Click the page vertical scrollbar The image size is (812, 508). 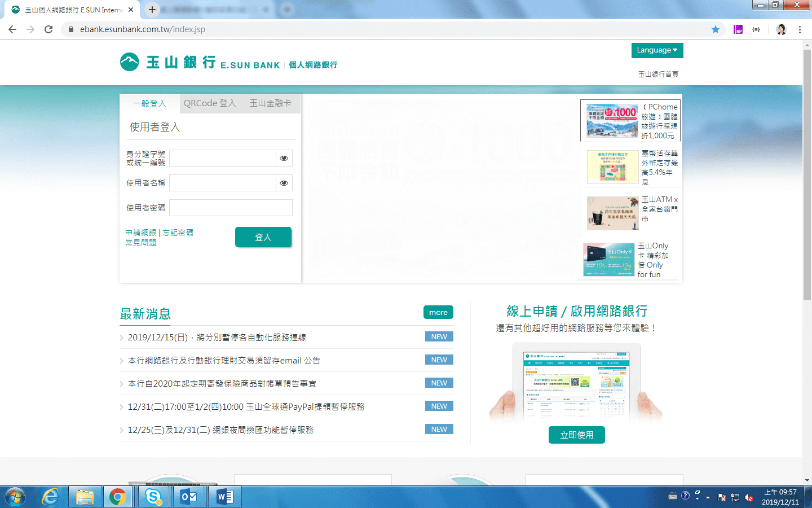click(x=807, y=175)
